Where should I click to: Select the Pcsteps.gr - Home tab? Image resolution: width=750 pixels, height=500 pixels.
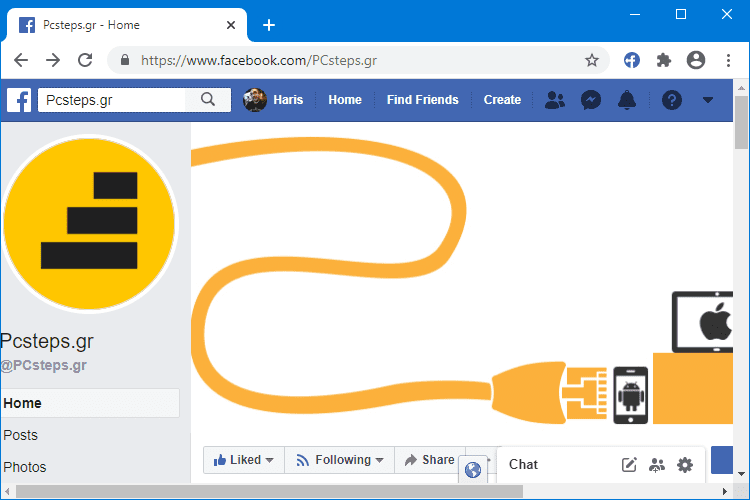pyautogui.click(x=127, y=25)
